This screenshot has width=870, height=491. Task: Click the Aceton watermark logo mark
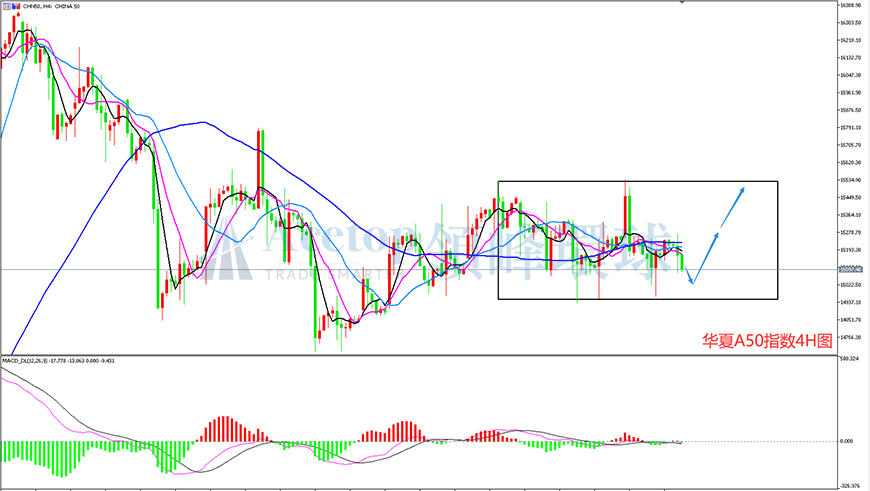coord(228,249)
